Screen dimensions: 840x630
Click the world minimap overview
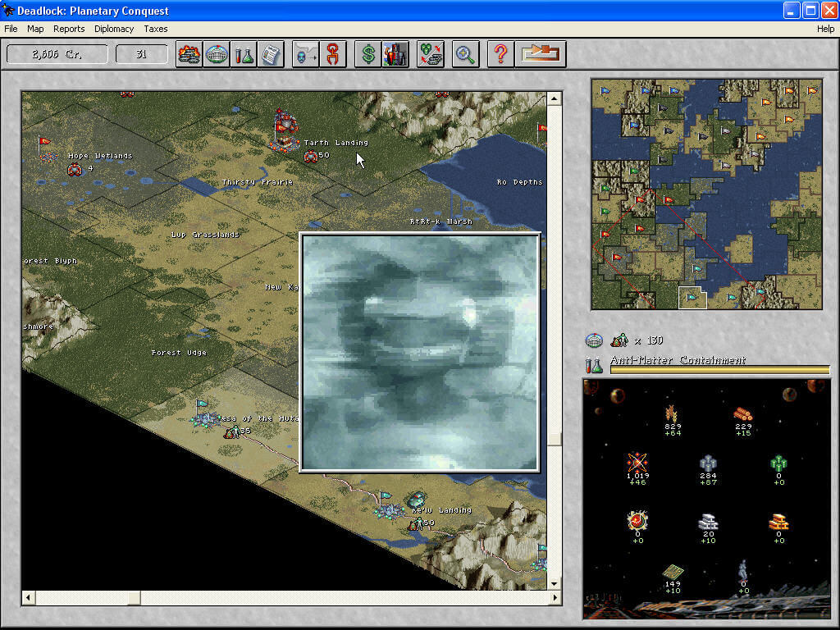pos(706,194)
